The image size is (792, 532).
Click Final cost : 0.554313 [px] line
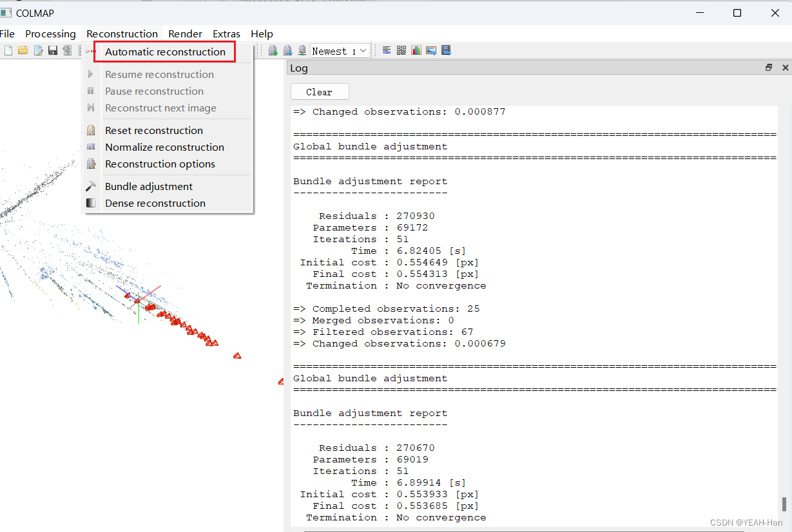click(x=396, y=274)
